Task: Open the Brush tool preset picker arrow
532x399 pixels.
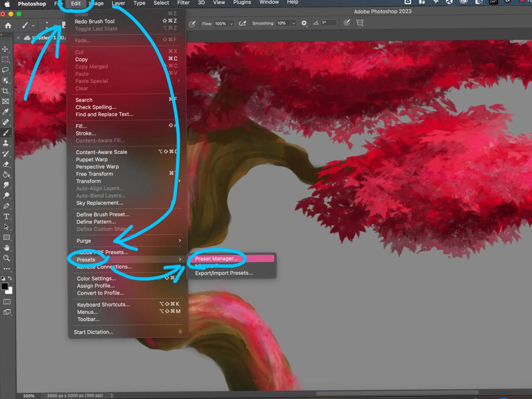Action: [33, 25]
